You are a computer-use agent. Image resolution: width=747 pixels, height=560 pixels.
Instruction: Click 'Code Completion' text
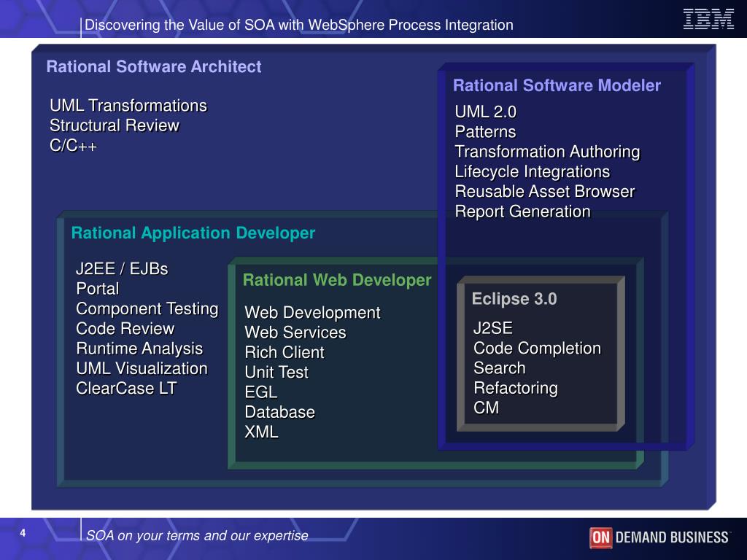point(538,348)
